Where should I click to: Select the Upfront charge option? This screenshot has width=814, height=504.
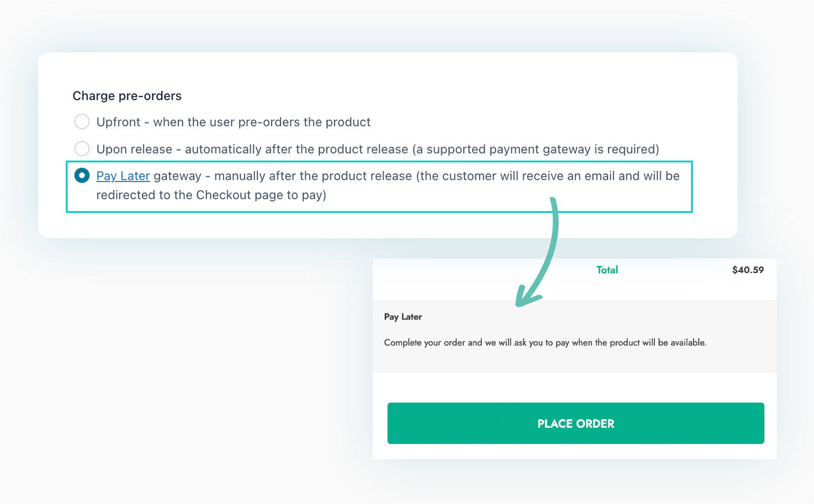(x=82, y=122)
